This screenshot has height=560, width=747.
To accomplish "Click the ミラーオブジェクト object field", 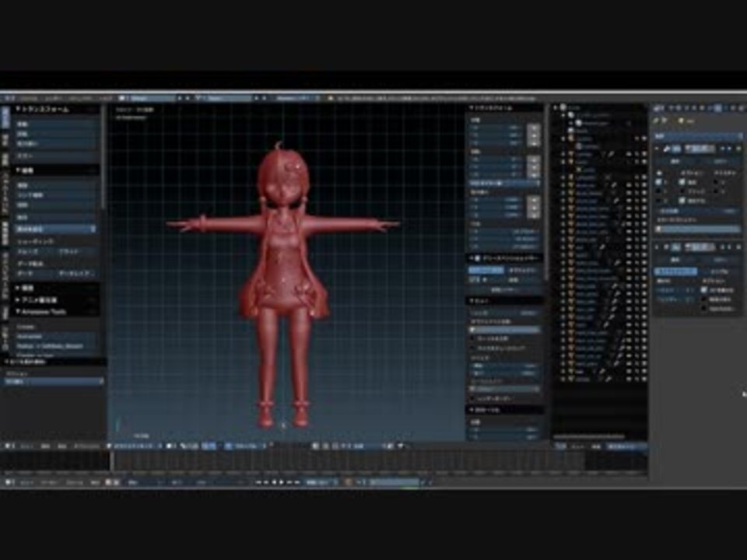I will click(x=697, y=229).
